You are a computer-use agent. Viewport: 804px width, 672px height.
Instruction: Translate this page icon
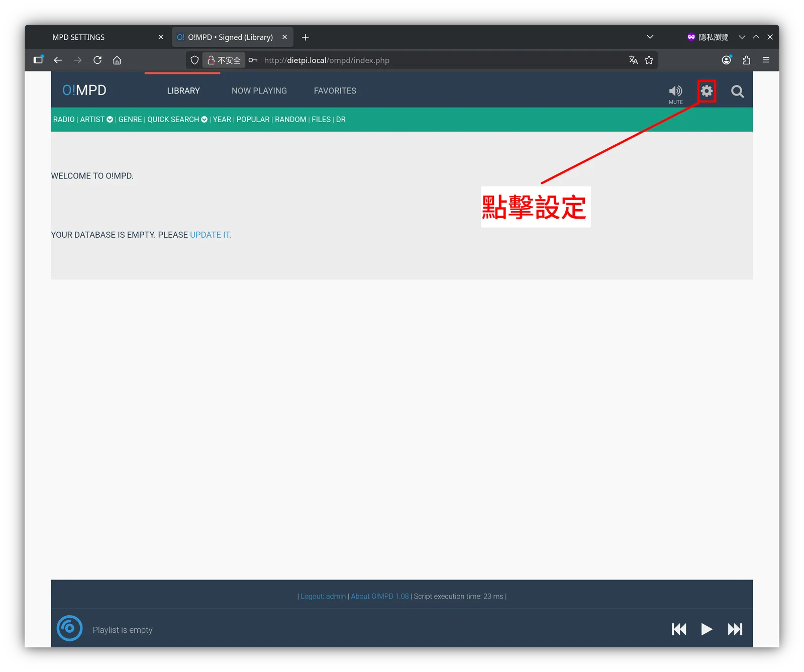[x=633, y=60]
